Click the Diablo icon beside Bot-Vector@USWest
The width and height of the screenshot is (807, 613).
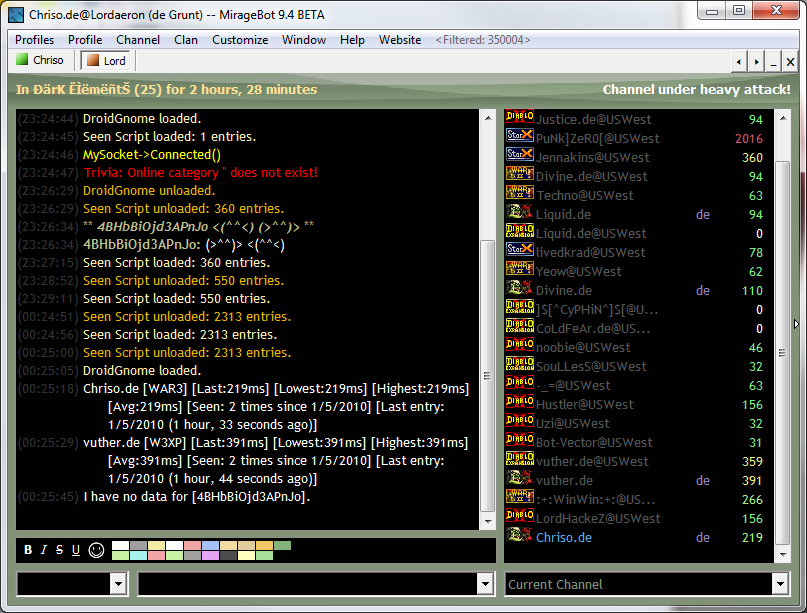click(520, 441)
